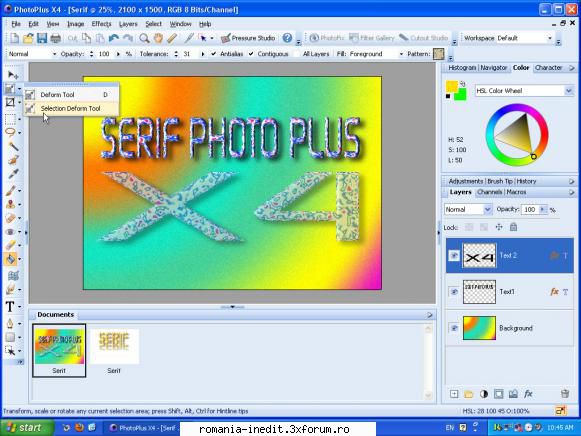The image size is (581, 436).
Task: Select the Crop tool
Action: pyautogui.click(x=10, y=102)
